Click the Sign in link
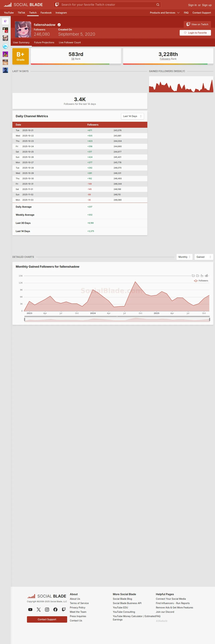Image resolution: width=215 pixels, height=644 pixels. tap(192, 5)
